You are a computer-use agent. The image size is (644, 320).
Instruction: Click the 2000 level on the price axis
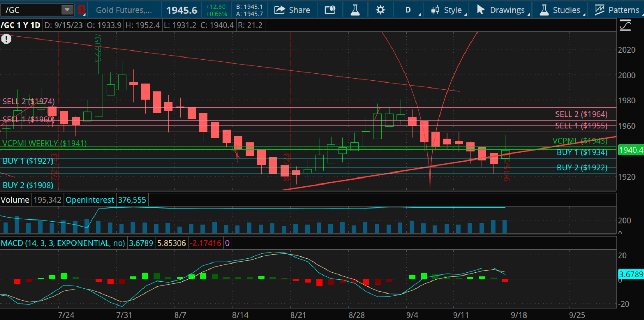click(627, 75)
